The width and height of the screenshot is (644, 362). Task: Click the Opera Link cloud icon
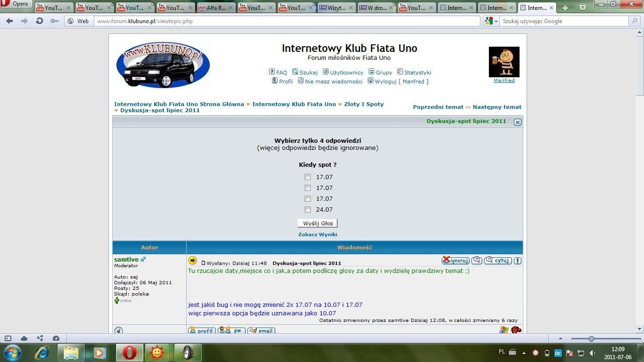click(x=24, y=338)
